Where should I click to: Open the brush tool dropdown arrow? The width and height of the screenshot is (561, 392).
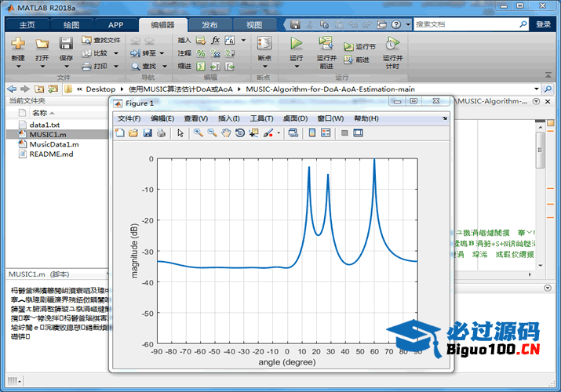point(279,133)
